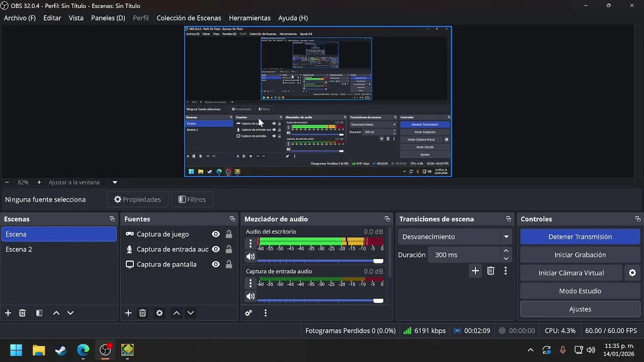Add a new source in the Fuentes panel
The height and width of the screenshot is (362, 644).
point(128,313)
